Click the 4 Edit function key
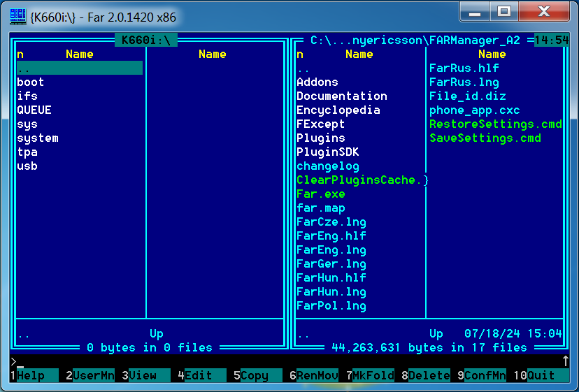This screenshot has width=579, height=392. click(x=201, y=375)
